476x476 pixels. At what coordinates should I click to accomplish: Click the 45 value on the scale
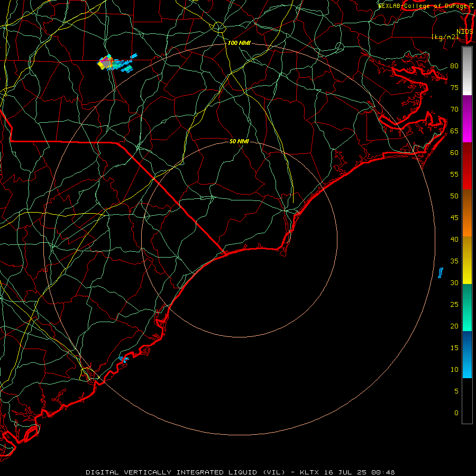click(x=454, y=218)
